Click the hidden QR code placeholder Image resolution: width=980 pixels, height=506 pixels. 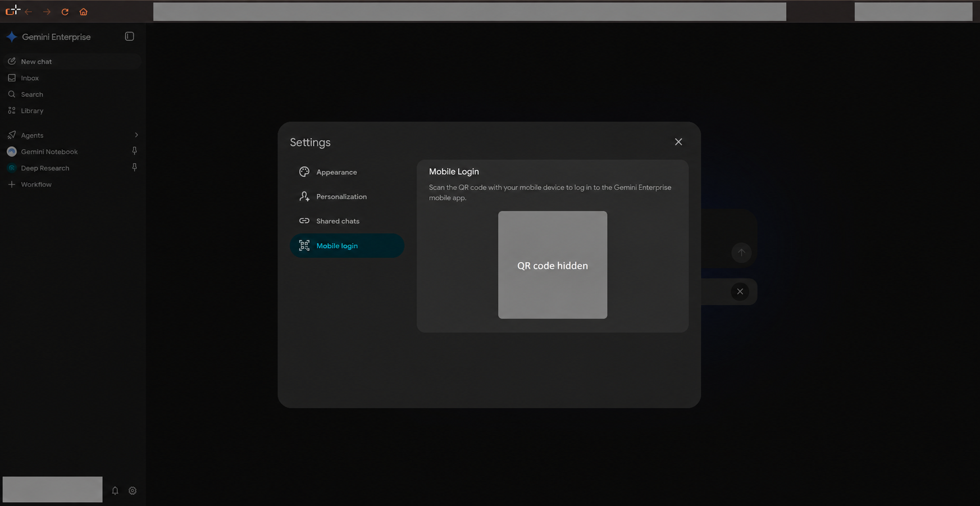tap(553, 265)
